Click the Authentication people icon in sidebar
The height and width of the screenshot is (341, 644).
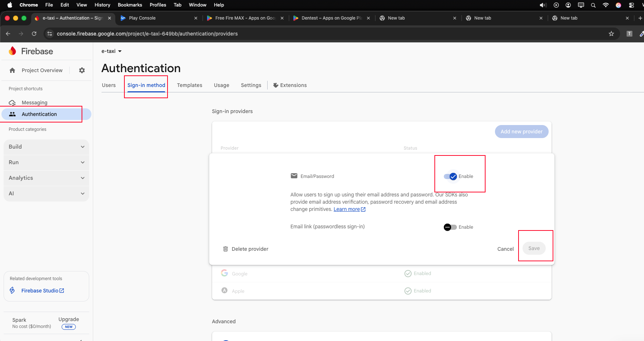(x=12, y=114)
